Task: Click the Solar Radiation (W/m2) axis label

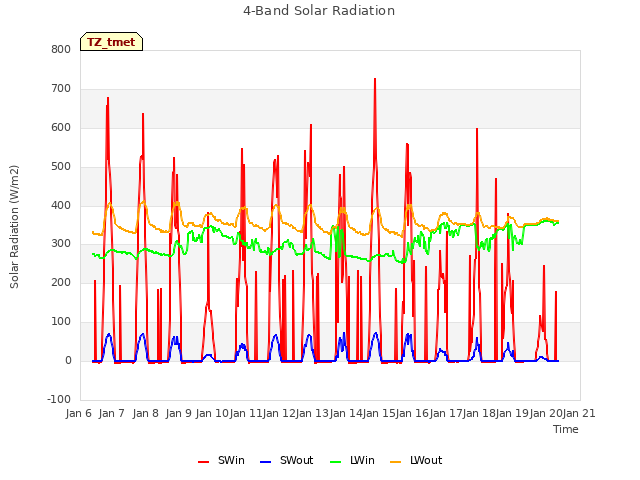Action: point(14,227)
